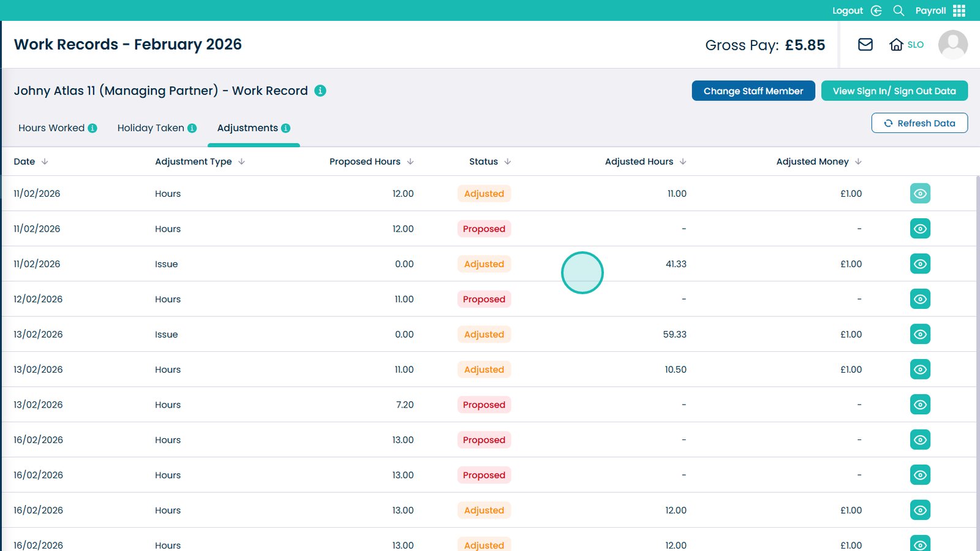Click info icon next to Holiday Taken

coord(192,128)
